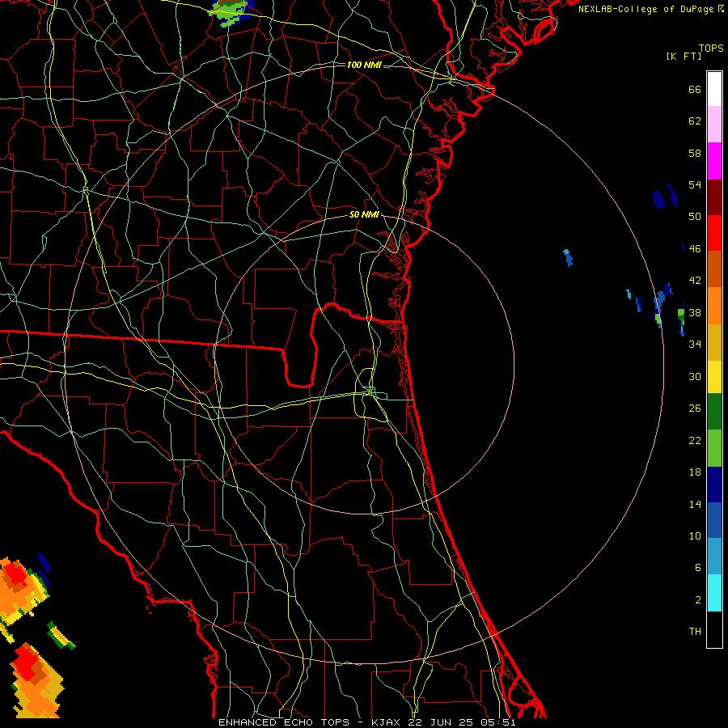Select the dark green legend swatch
The image size is (728, 728).
click(x=714, y=412)
